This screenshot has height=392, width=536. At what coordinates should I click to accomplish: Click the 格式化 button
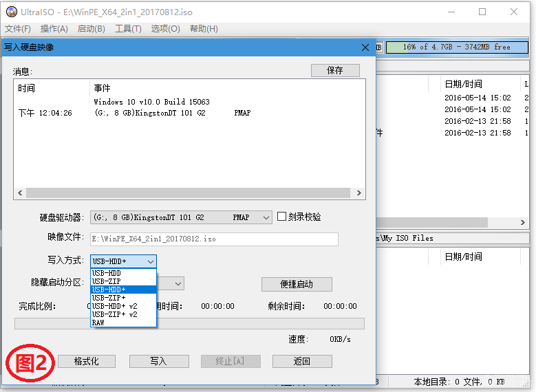pyautogui.click(x=87, y=361)
